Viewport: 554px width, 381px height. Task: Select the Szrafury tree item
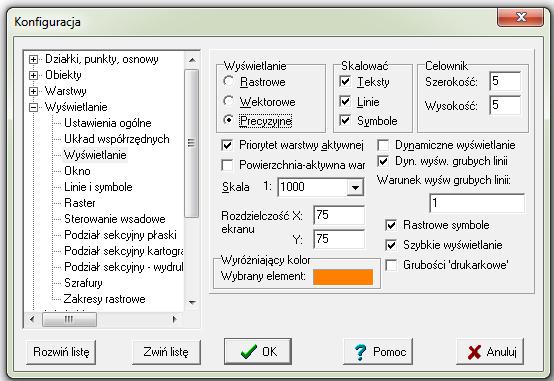coord(83,283)
